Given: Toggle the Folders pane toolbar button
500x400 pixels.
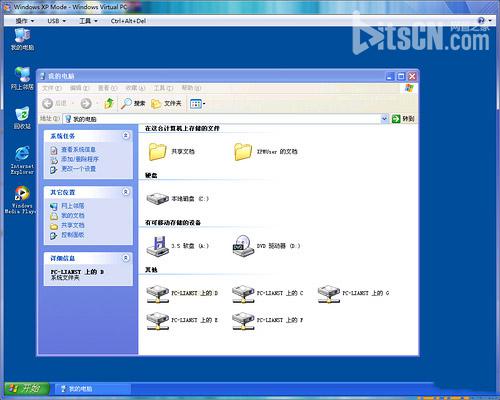Looking at the screenshot, I should coord(166,104).
